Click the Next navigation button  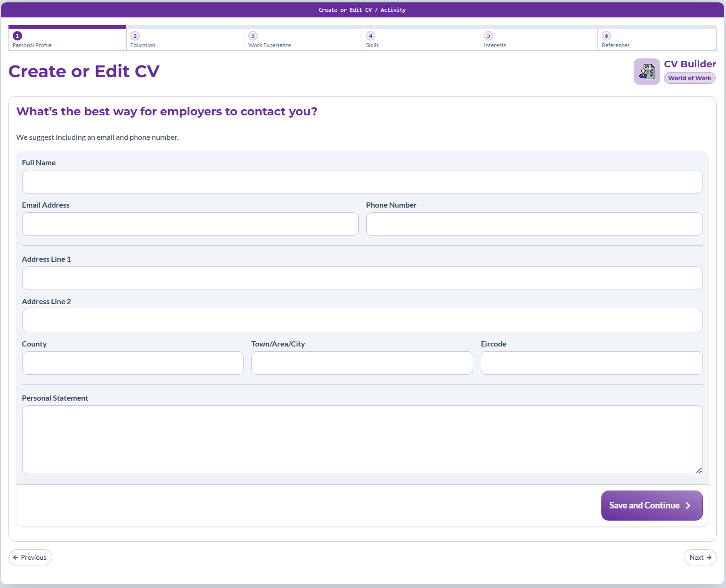point(700,557)
